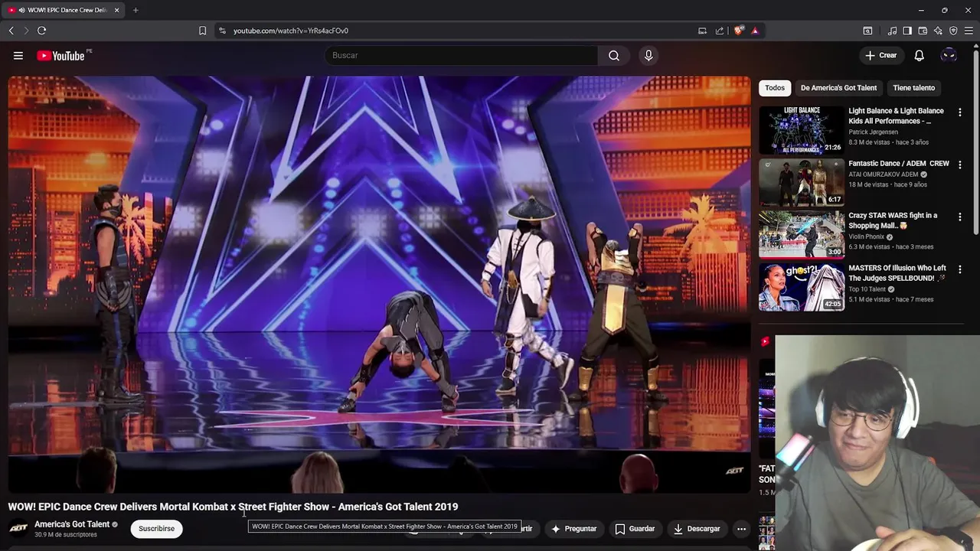Viewport: 980px width, 551px height.
Task: Go forward with the browser forward arrow
Action: [x=25, y=31]
